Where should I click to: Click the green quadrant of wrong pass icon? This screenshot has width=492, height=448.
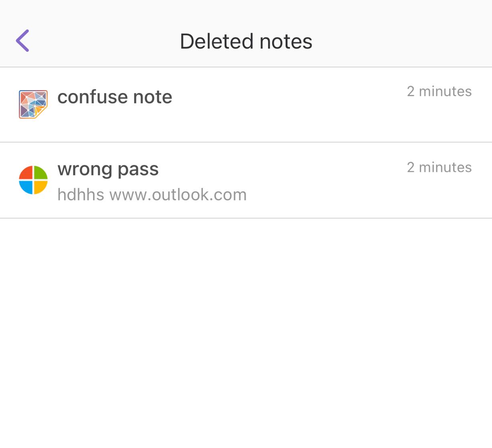pos(40,173)
